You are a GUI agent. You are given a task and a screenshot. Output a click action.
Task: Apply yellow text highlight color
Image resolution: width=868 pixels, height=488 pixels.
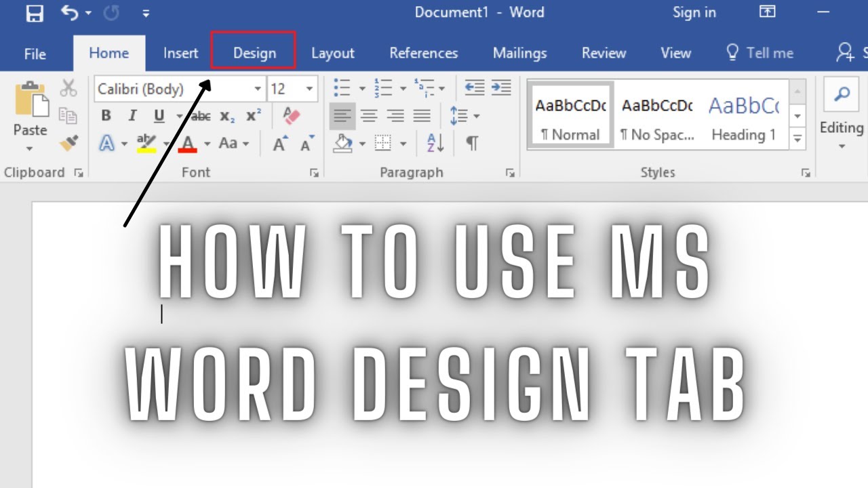(146, 143)
